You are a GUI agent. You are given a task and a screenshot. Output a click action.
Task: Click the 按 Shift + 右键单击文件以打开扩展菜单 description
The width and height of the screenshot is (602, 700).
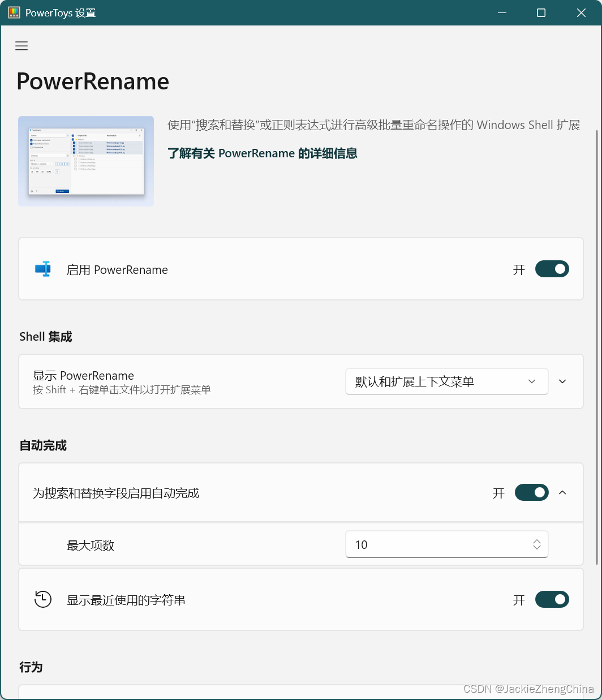click(x=122, y=390)
